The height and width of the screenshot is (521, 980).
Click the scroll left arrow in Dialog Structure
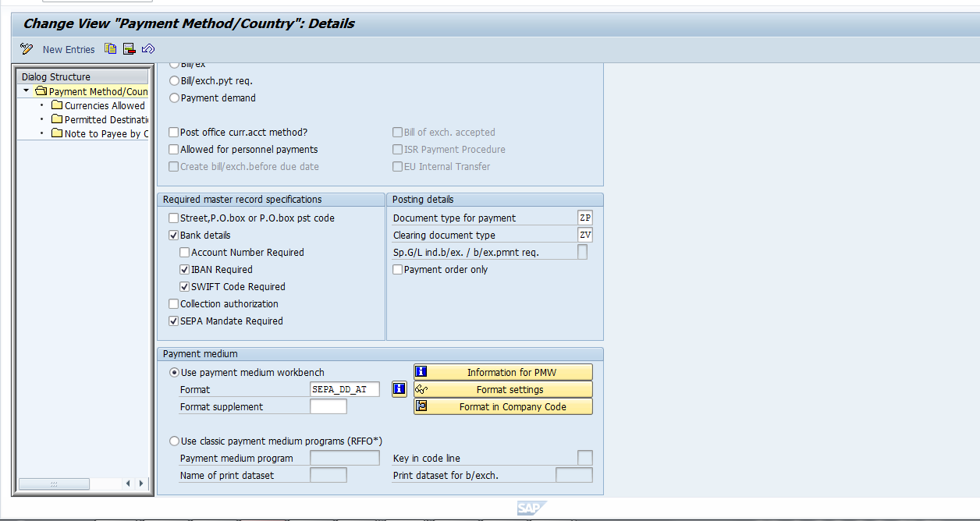tap(129, 484)
